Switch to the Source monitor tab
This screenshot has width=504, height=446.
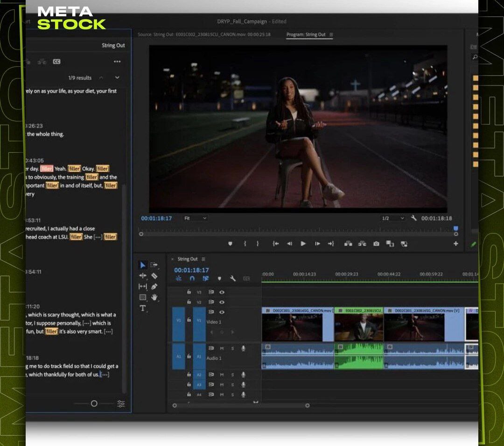click(x=204, y=35)
